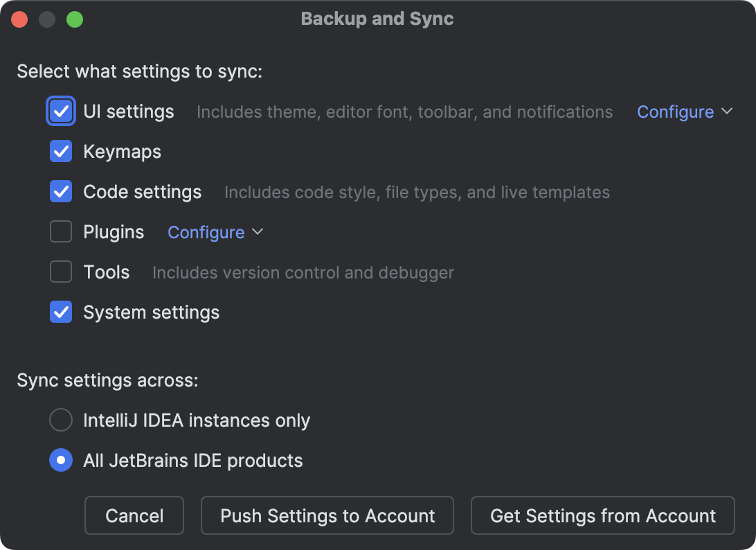756x550 pixels.
Task: Open the Configure dropdown for Plugins
Action: tap(206, 232)
